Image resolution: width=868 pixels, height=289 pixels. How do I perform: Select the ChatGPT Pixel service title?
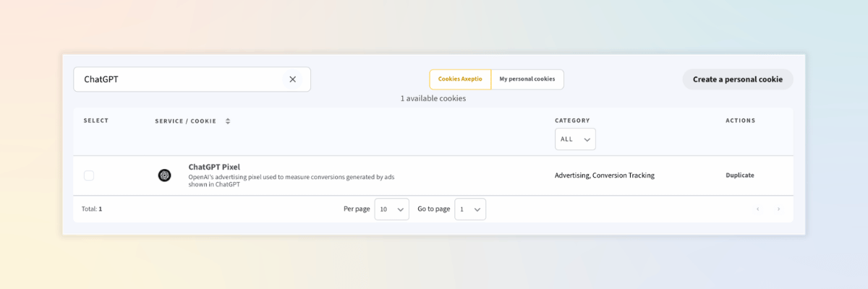click(214, 167)
